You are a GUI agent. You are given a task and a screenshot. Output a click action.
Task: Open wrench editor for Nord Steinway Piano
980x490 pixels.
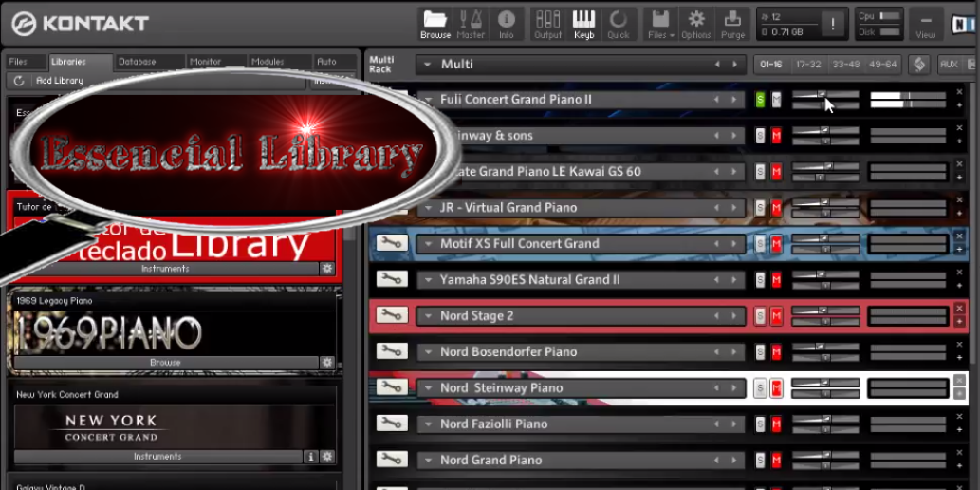[x=392, y=387]
